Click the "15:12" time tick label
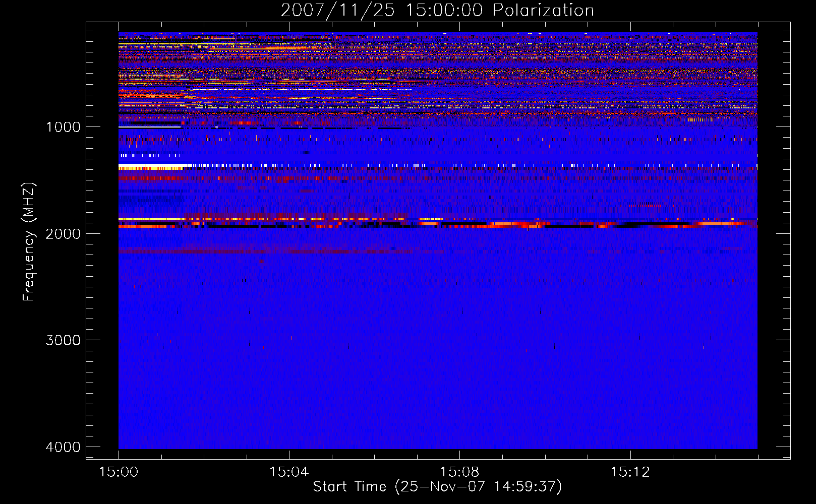 point(630,472)
